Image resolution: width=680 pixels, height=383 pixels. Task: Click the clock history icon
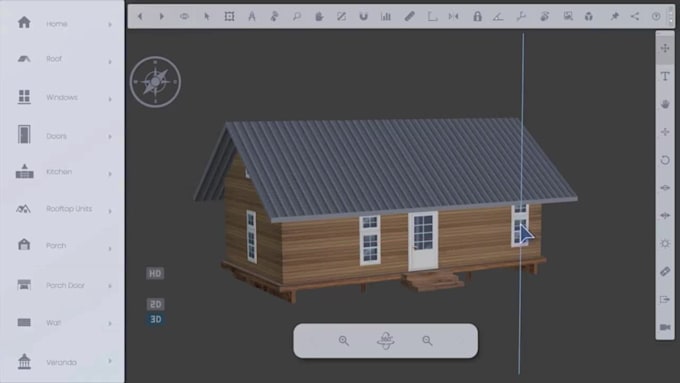[x=656, y=16]
